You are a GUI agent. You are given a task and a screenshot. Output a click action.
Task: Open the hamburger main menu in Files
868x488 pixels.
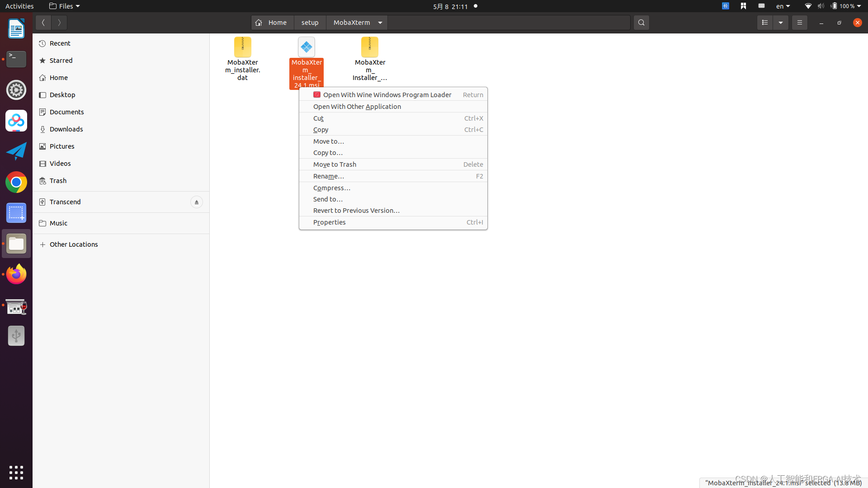[799, 23]
